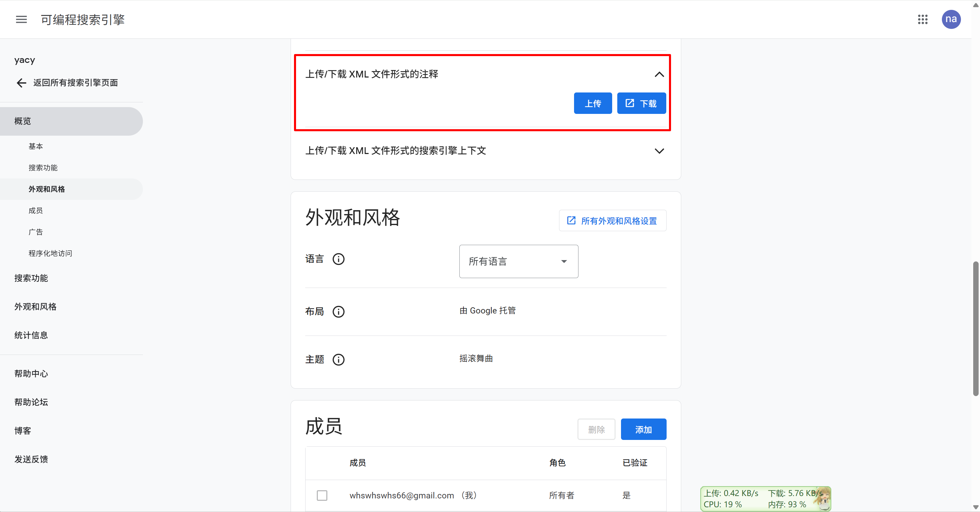
Task: Check the whswhswhs66@gmail.com member checkbox
Action: click(322, 496)
